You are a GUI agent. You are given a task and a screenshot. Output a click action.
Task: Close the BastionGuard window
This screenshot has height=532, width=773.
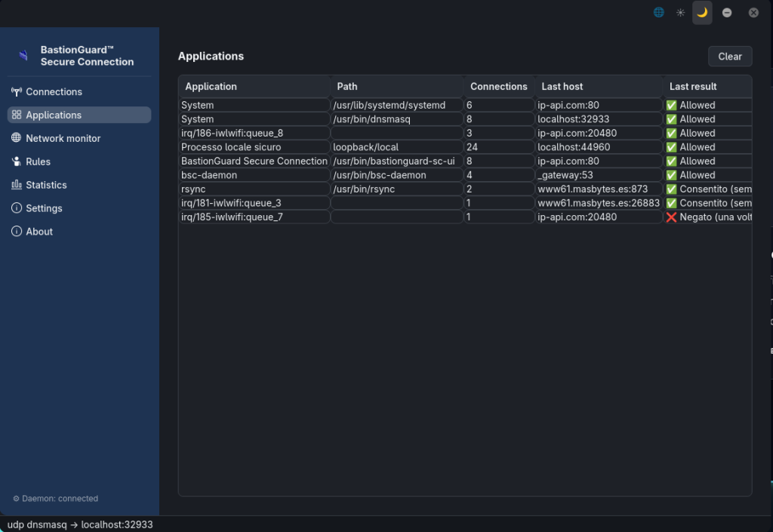(753, 12)
